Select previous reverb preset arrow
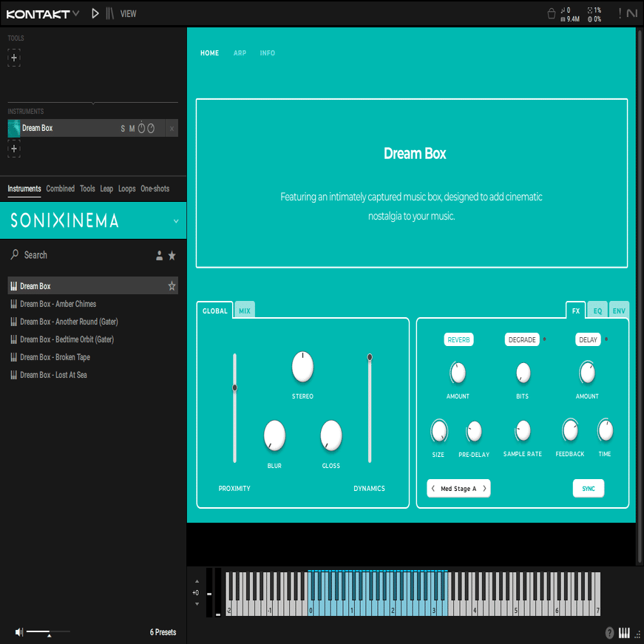The image size is (644, 644). 433,488
